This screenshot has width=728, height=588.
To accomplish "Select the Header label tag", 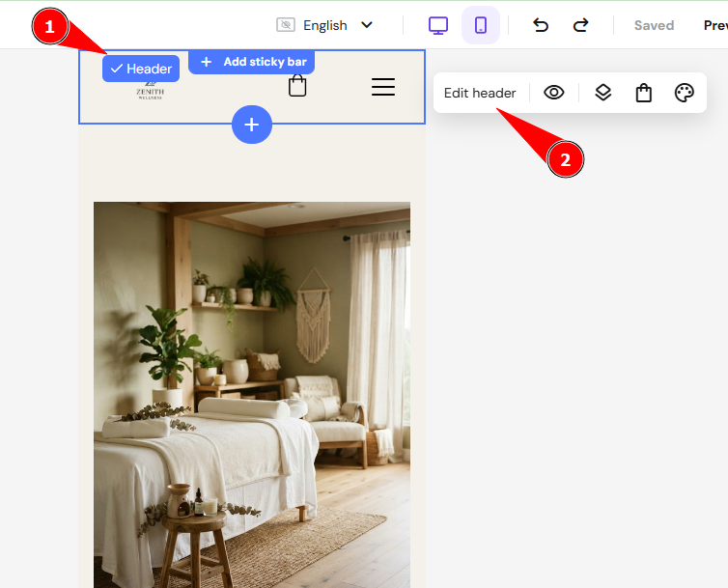I will click(x=141, y=69).
